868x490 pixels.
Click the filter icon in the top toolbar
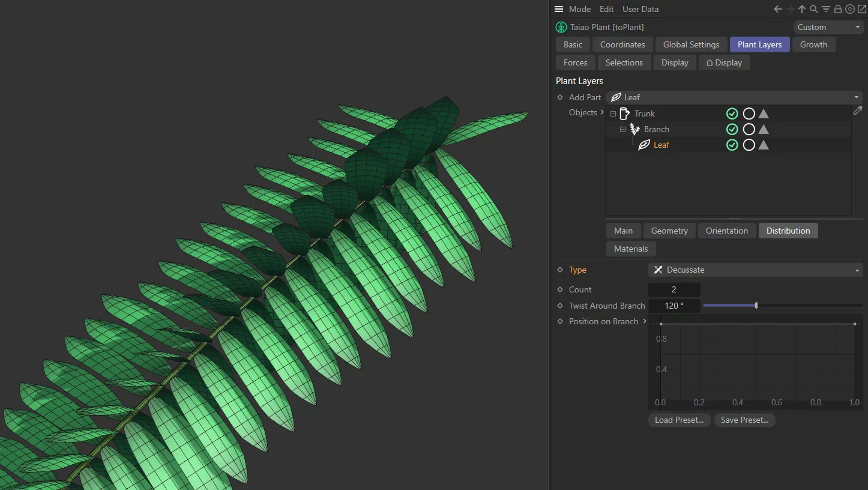click(825, 9)
